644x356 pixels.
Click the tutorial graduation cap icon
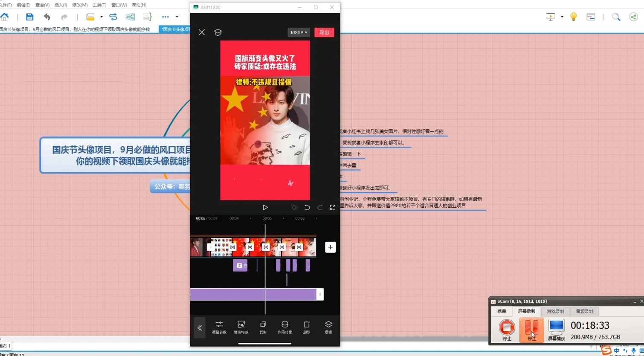[x=218, y=32]
